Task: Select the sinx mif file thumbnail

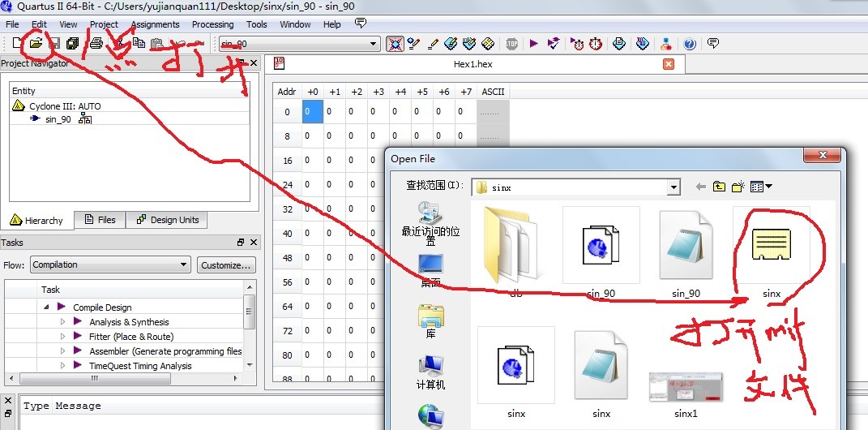Action: pyautogui.click(x=771, y=243)
